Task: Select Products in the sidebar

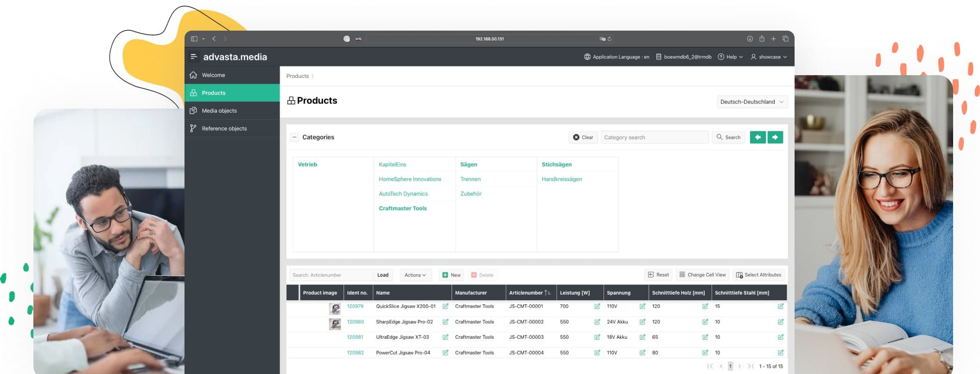Action: 232,93
